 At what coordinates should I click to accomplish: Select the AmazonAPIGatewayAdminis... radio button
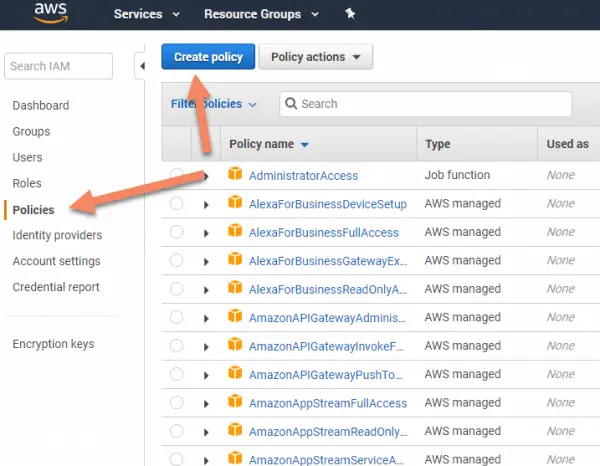[176, 317]
